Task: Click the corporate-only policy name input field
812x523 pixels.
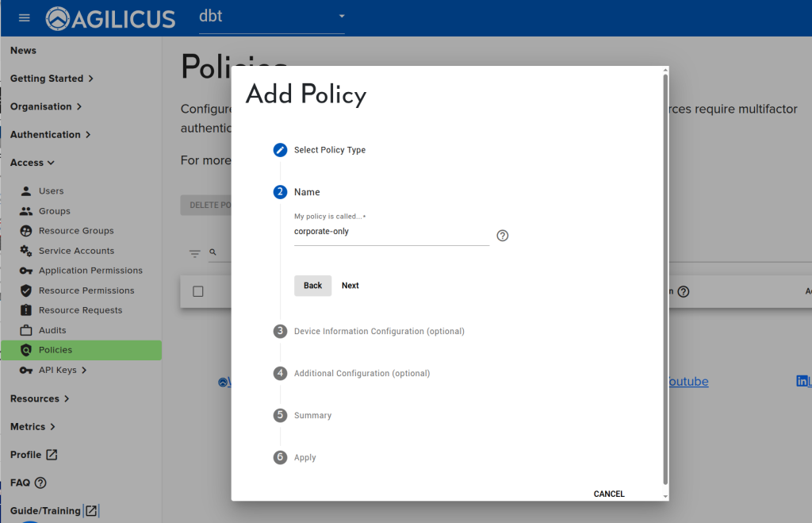Action: click(x=391, y=231)
